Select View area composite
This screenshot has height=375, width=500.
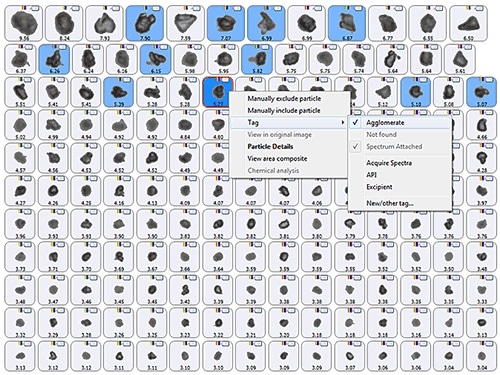(x=288, y=159)
